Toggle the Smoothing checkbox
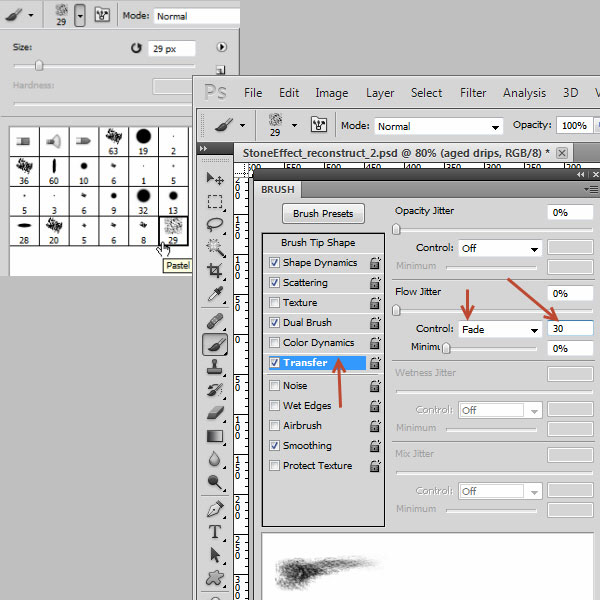This screenshot has height=600, width=600. point(274,445)
